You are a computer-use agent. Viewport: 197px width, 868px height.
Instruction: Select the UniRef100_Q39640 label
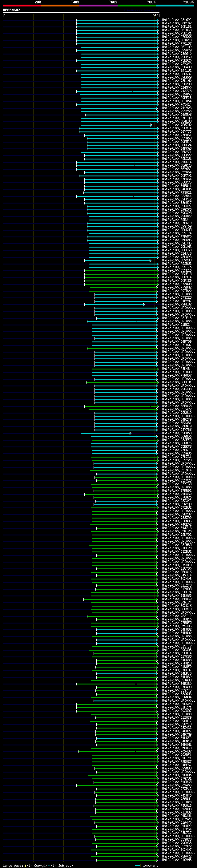click(x=176, y=54)
